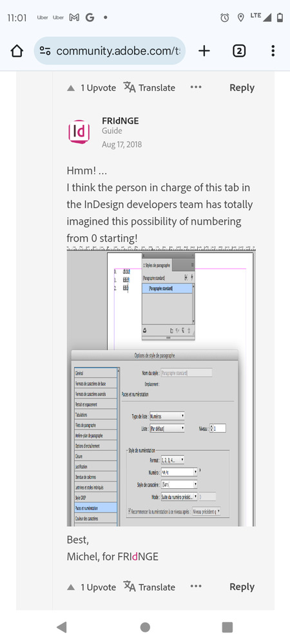290x644 pixels.
Task: Tap the Gmail notification icon in status bar
Action: pyautogui.click(x=74, y=17)
